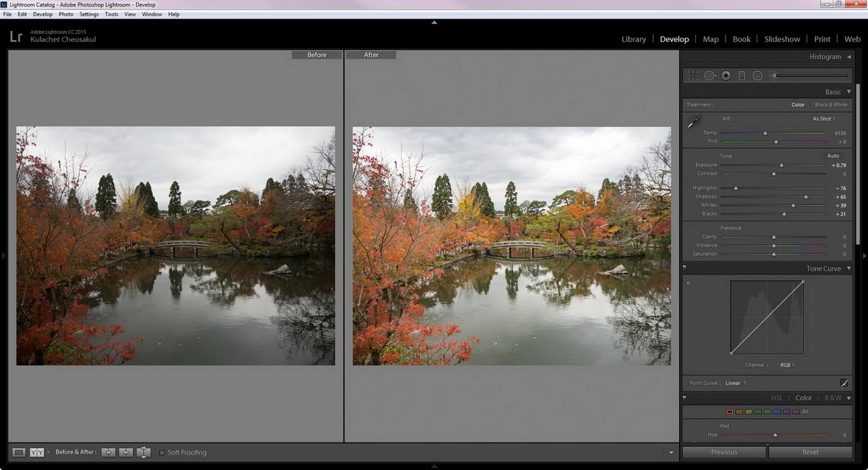
Task: Expand the left panel arrow
Action: point(4,256)
